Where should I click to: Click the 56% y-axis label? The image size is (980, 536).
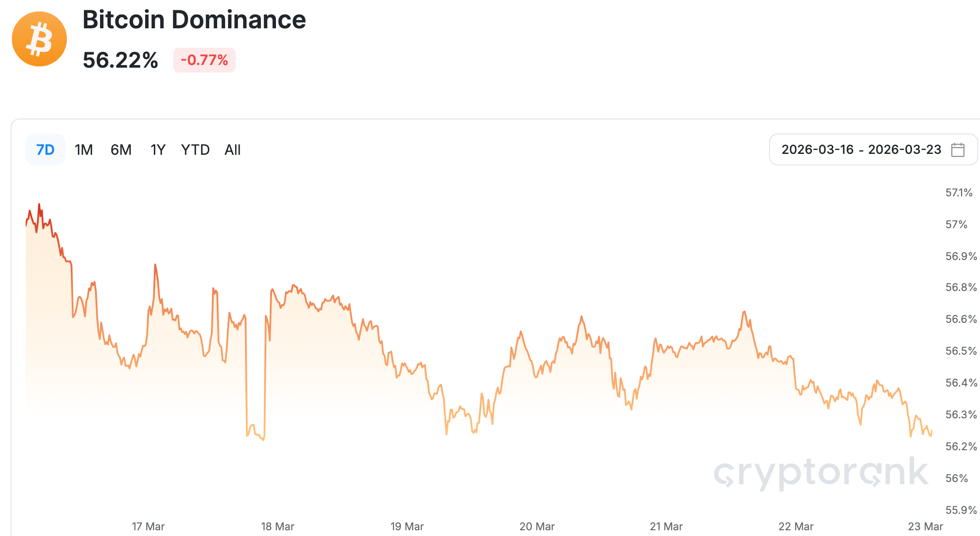click(x=957, y=478)
